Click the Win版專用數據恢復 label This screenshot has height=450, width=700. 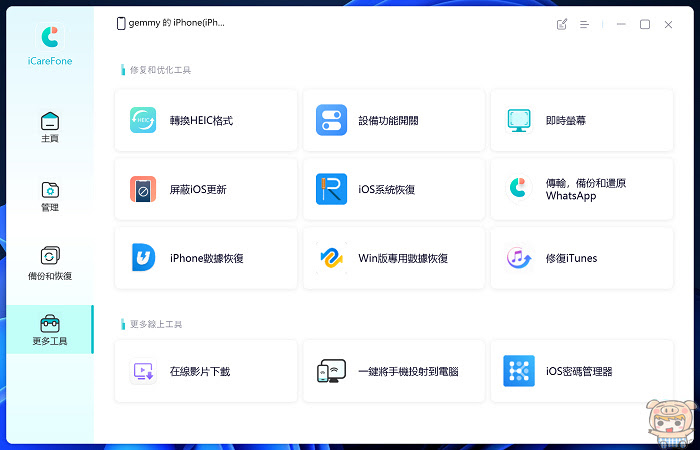click(x=403, y=258)
